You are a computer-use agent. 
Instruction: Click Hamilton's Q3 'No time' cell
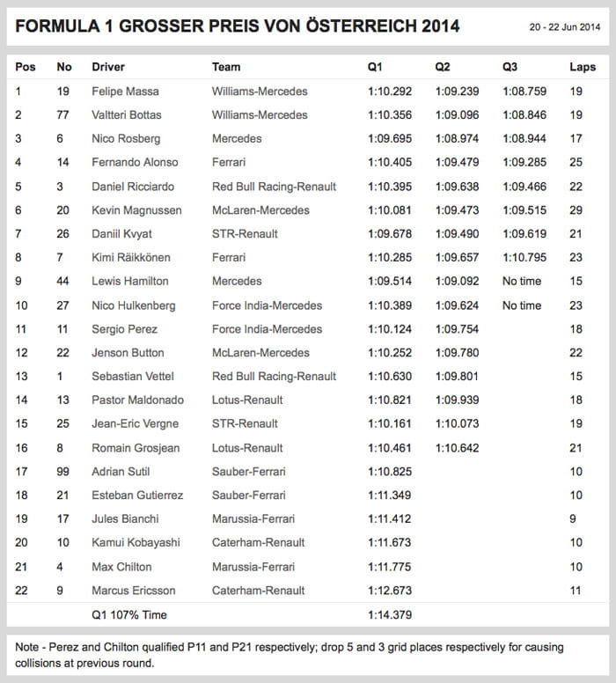pyautogui.click(x=522, y=282)
